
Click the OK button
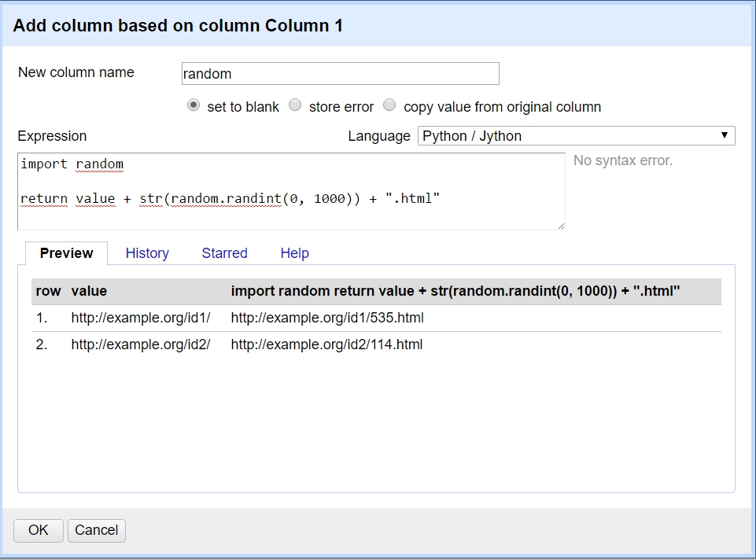point(39,530)
